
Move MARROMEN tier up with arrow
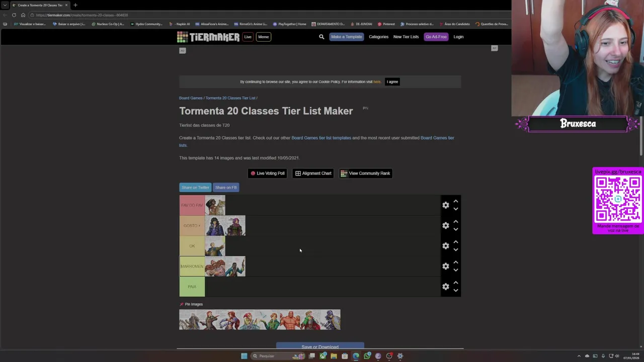tap(455, 262)
